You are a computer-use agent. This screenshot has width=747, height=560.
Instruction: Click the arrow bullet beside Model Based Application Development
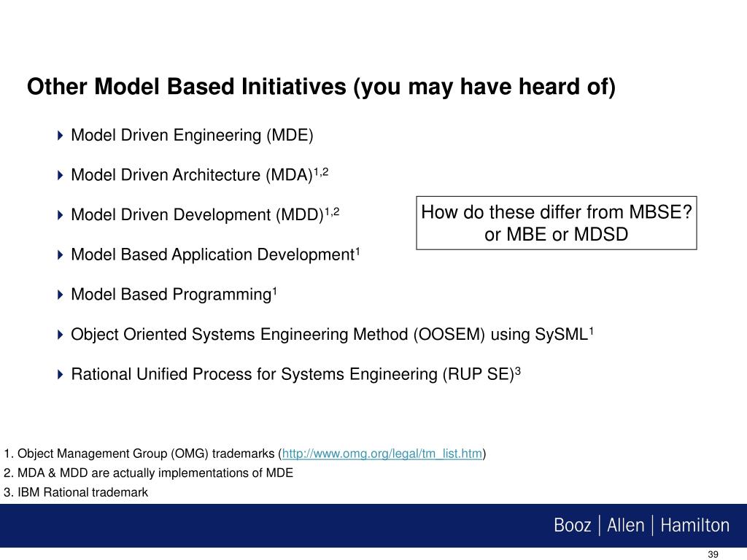[60, 255]
